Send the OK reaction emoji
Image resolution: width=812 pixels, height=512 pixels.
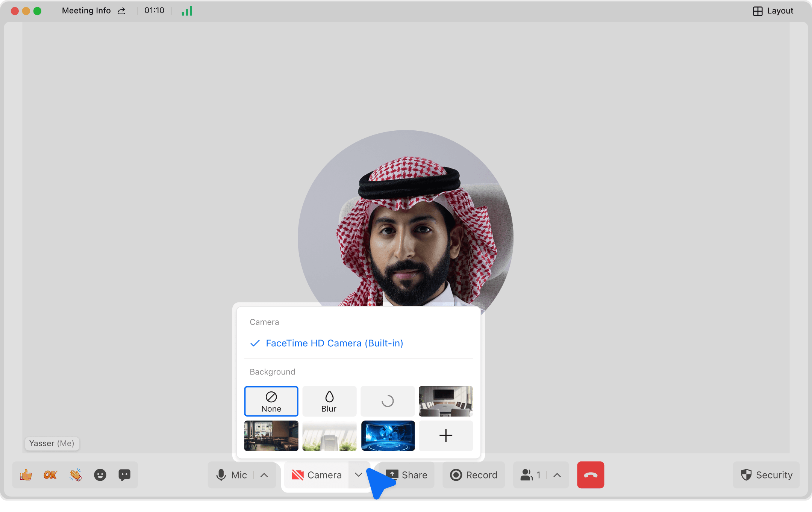pos(50,475)
